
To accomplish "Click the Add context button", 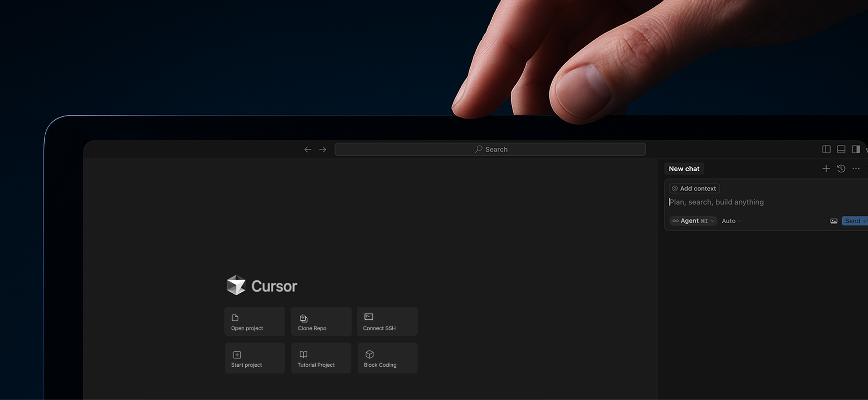I will coord(694,188).
